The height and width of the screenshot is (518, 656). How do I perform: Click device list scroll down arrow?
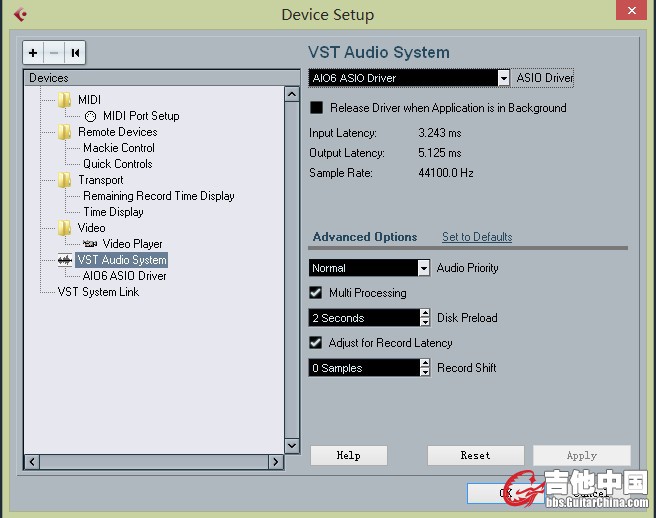pyautogui.click(x=292, y=446)
